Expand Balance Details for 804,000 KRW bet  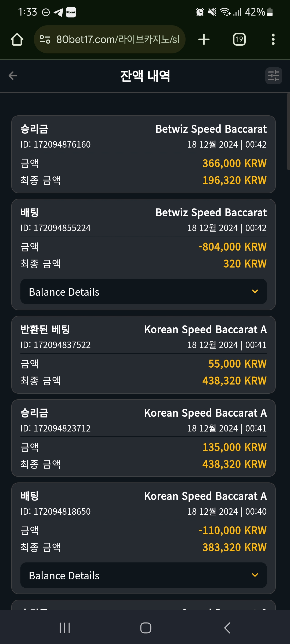pos(144,292)
